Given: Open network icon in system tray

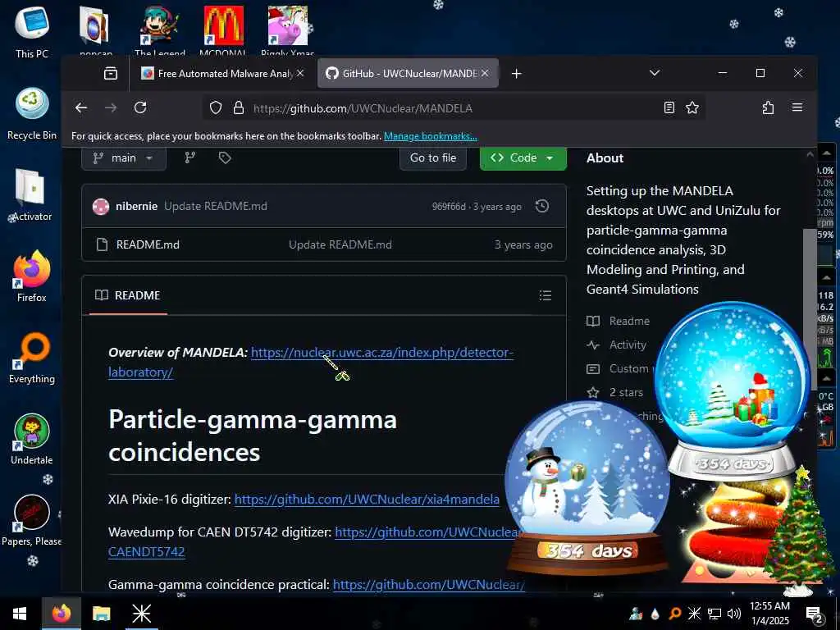Looking at the screenshot, I should click(x=714, y=614).
